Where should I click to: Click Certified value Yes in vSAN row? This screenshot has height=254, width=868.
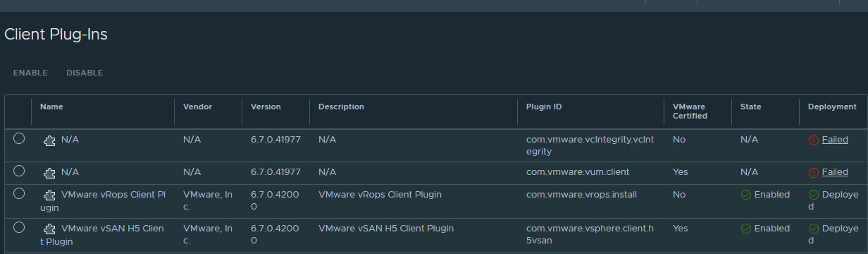[681, 229]
